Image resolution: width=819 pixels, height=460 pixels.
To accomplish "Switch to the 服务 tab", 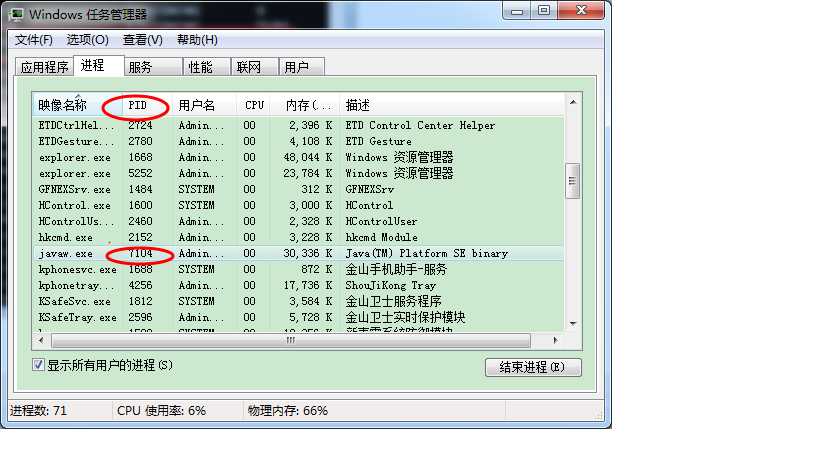I will 153,67.
